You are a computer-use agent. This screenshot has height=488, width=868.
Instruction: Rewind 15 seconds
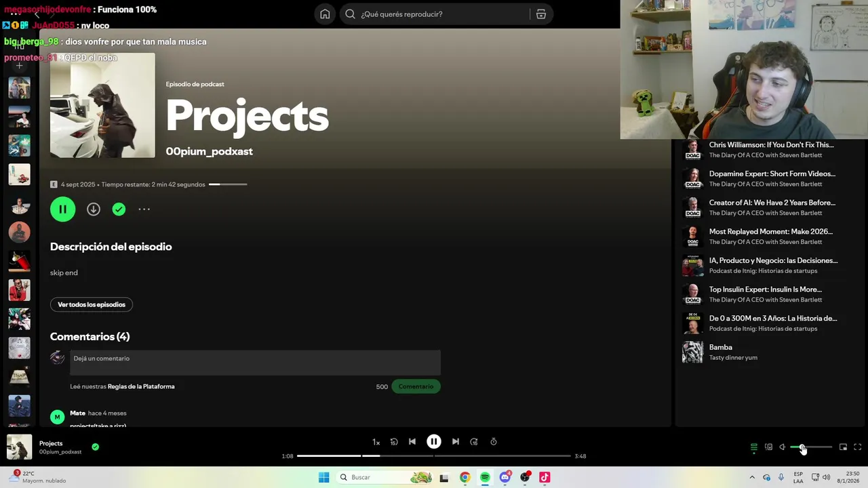[394, 442]
